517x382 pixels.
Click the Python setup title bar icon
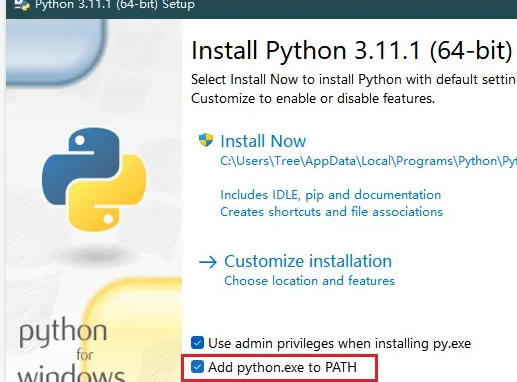click(22, 5)
